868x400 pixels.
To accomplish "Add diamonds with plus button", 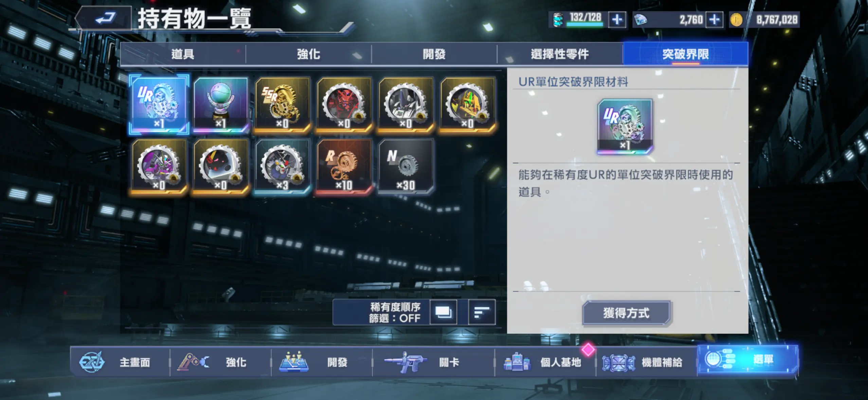I will tap(714, 20).
